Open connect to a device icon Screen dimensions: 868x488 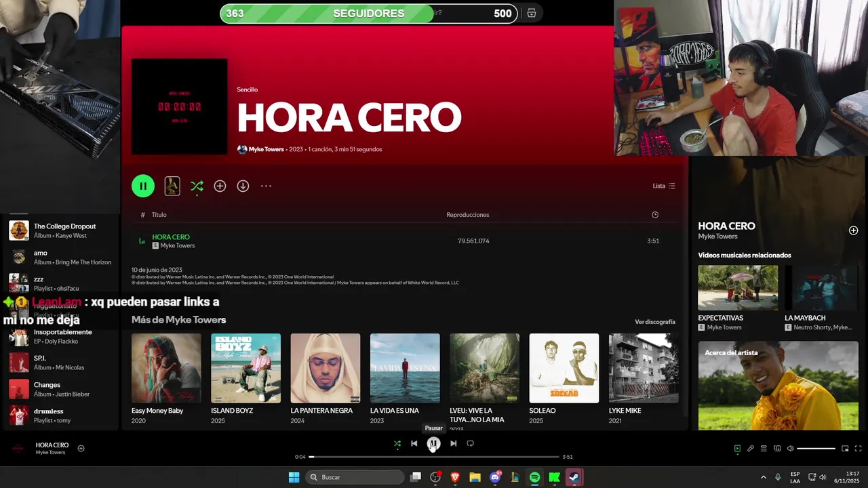[777, 449]
